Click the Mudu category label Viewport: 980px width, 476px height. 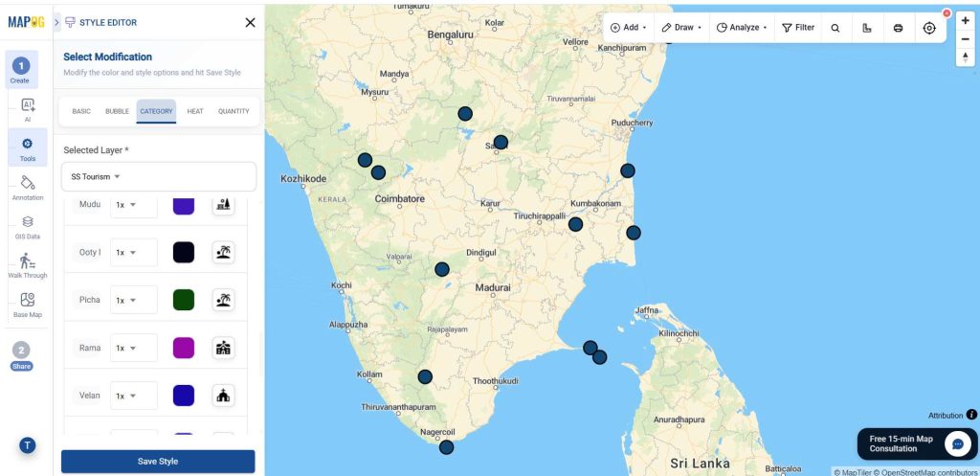[89, 204]
